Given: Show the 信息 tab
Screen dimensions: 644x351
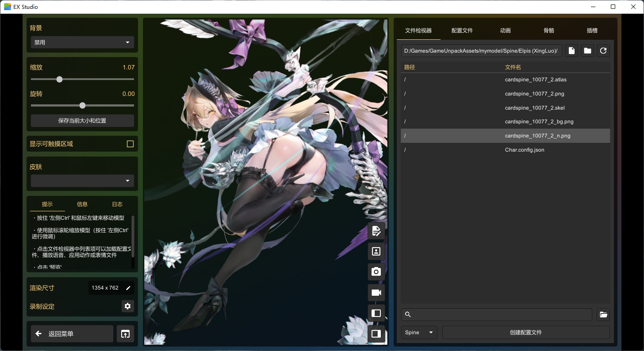Looking at the screenshot, I should [82, 204].
